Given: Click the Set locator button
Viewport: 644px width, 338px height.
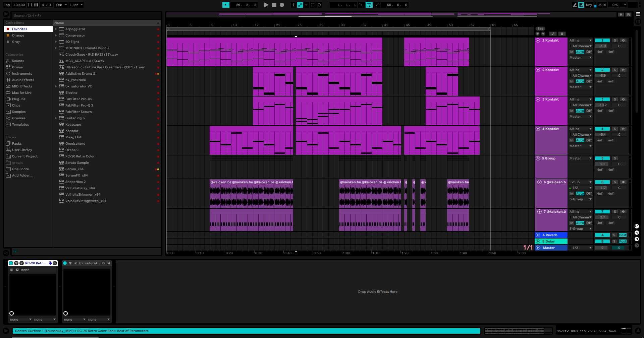Looking at the screenshot, I should coord(540,28).
